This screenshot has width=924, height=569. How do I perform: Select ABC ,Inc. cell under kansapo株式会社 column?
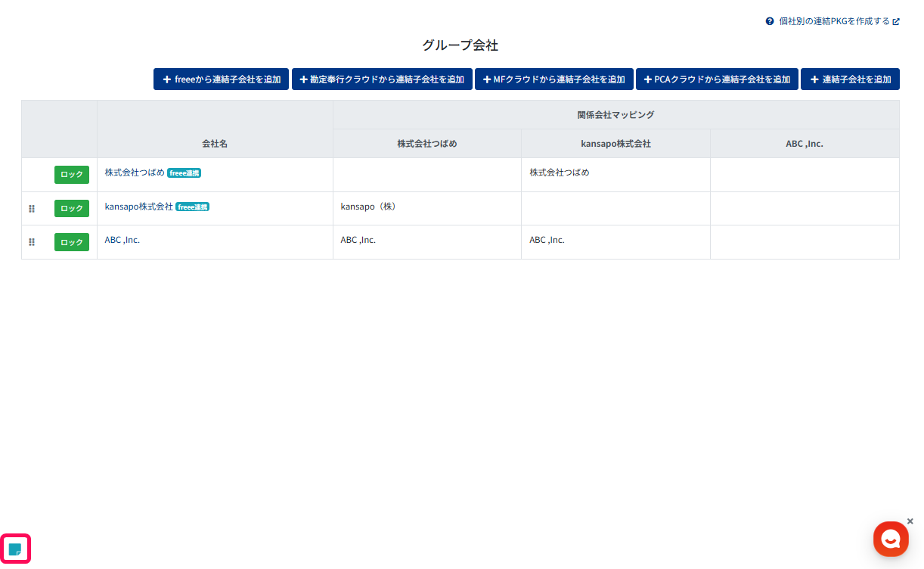point(615,242)
